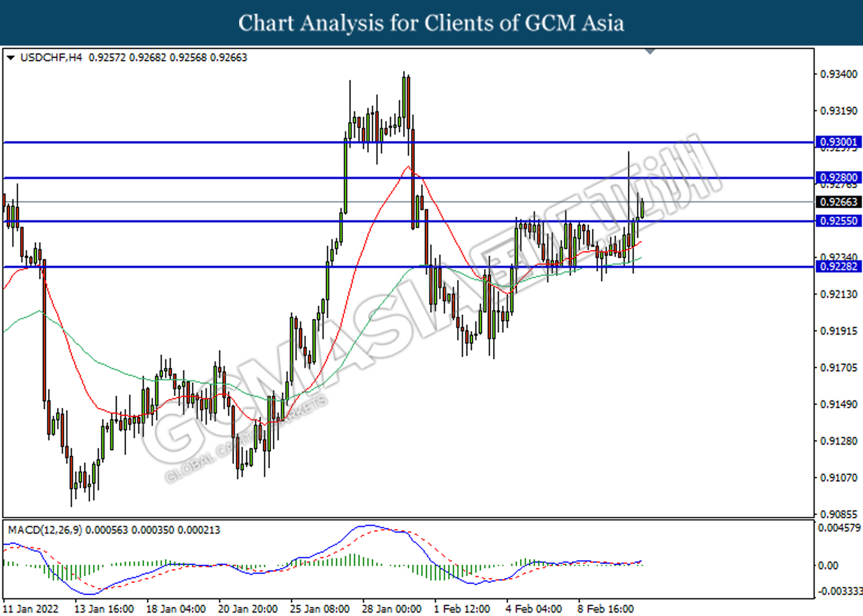
Task: Click the 0.93400 axis value
Action: click(838, 74)
